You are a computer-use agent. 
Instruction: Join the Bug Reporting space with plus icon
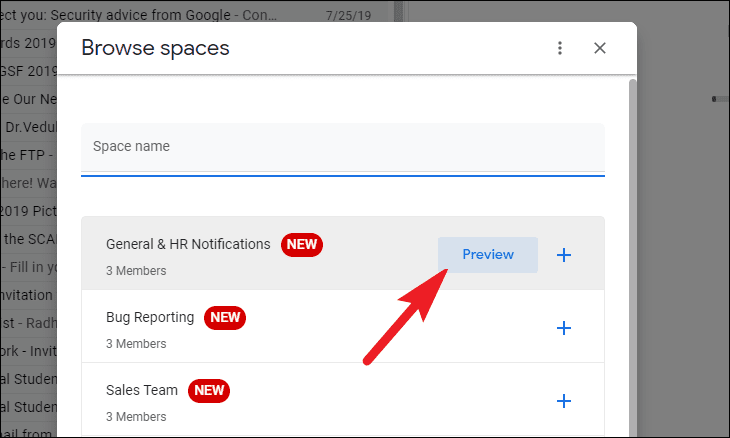click(564, 328)
